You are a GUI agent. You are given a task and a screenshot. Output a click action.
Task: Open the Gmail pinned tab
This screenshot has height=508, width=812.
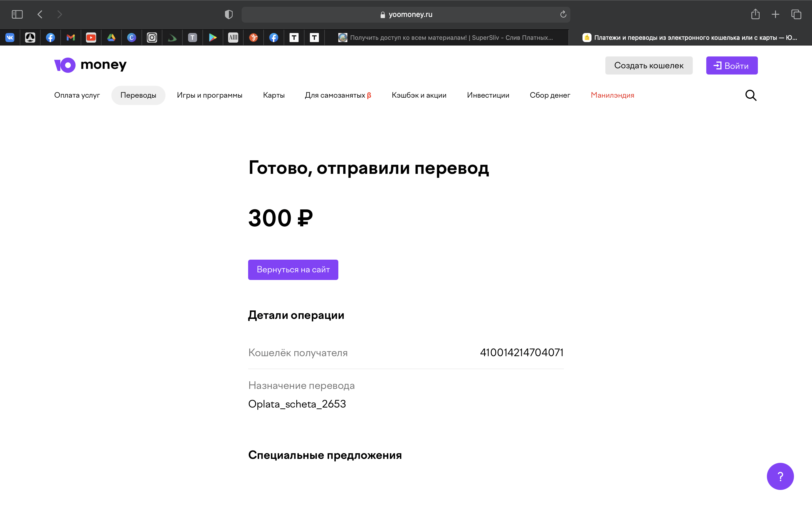click(x=71, y=38)
